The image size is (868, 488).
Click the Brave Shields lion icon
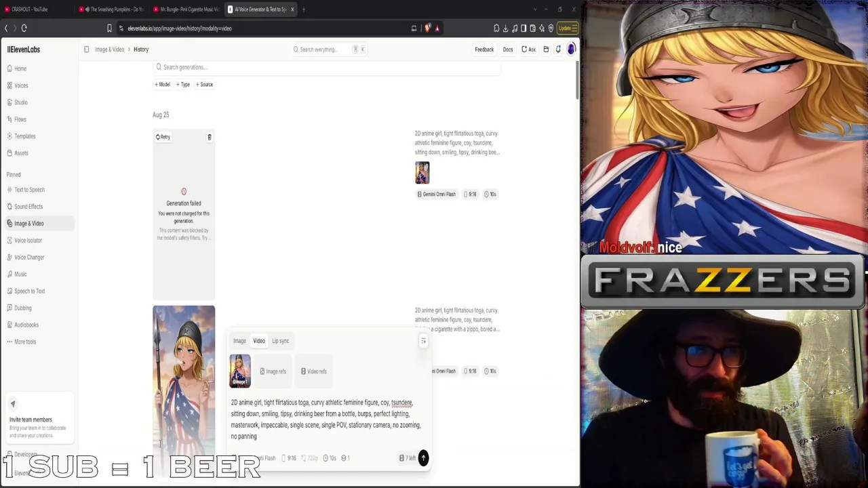(x=427, y=28)
